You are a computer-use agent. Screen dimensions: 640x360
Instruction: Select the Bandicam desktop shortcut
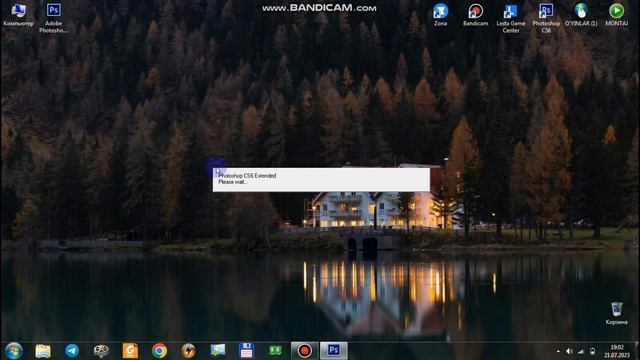(x=476, y=15)
